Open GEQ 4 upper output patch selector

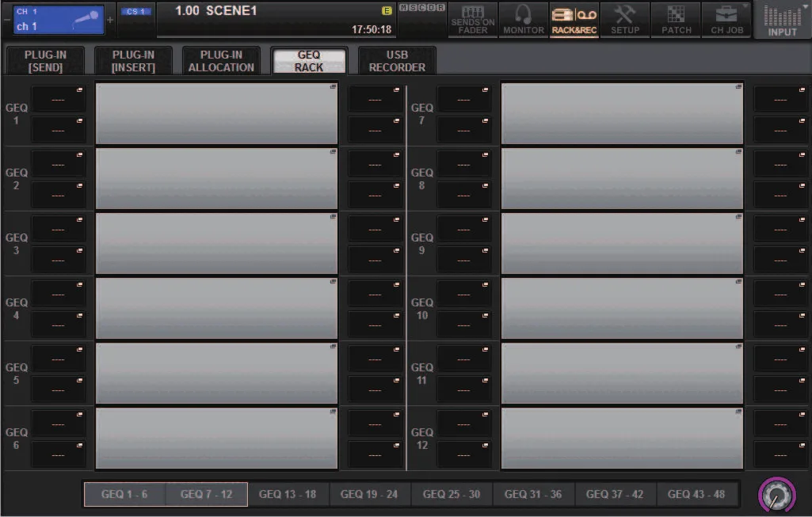[x=375, y=294]
